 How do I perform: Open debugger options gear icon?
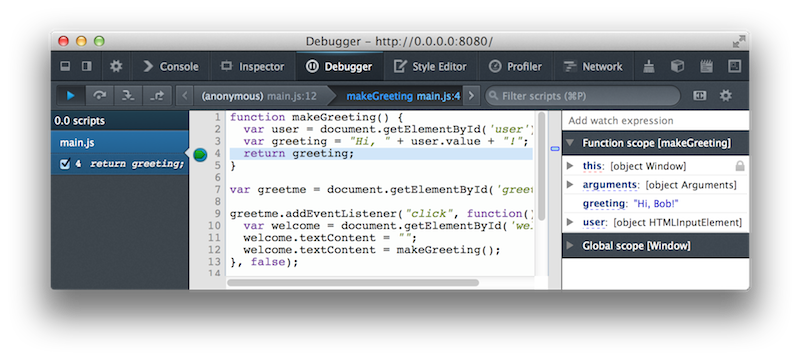pos(725,95)
